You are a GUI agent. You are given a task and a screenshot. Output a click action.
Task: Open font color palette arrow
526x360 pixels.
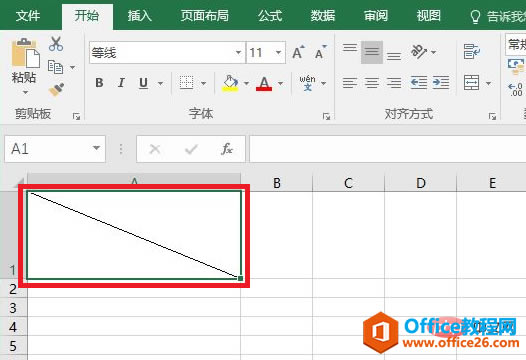pos(280,83)
